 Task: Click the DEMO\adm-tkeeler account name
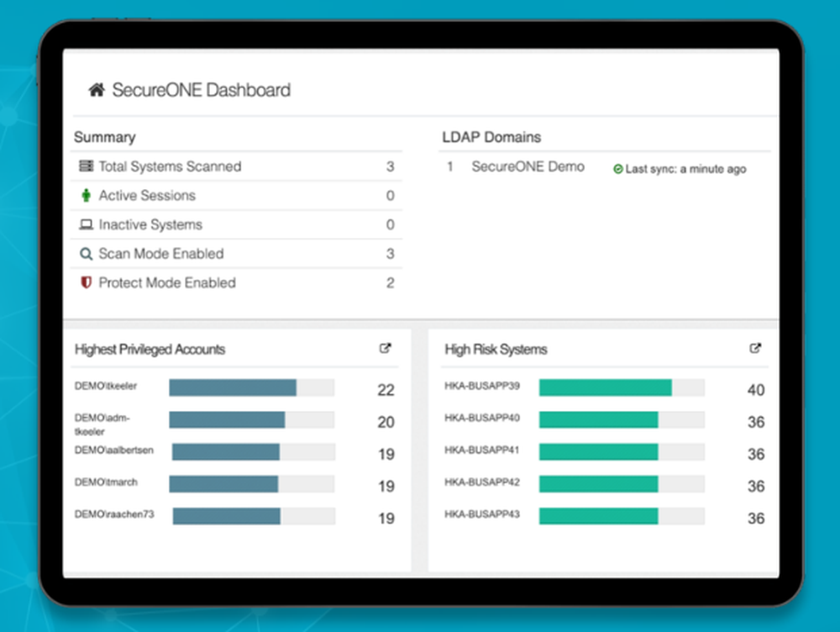tap(102, 424)
